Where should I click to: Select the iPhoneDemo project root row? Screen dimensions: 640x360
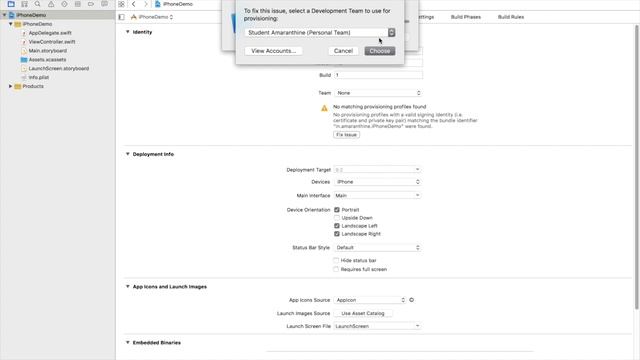pyautogui.click(x=58, y=15)
